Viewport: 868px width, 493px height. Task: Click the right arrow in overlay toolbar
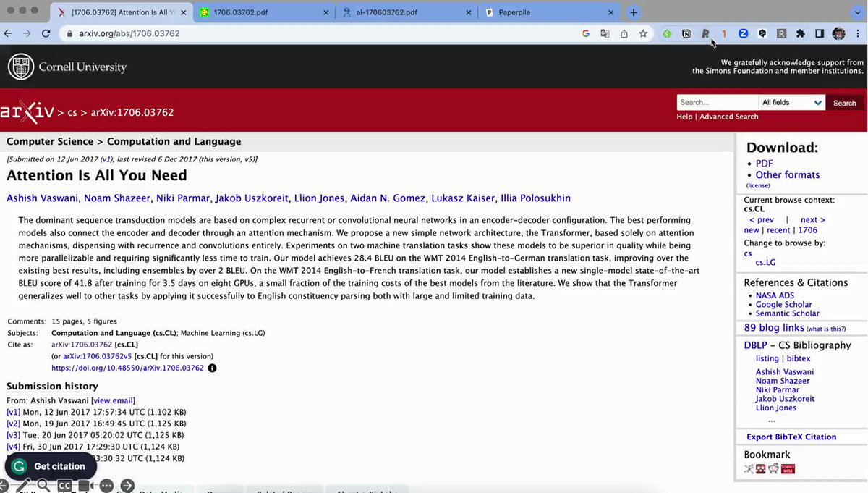tap(127, 486)
